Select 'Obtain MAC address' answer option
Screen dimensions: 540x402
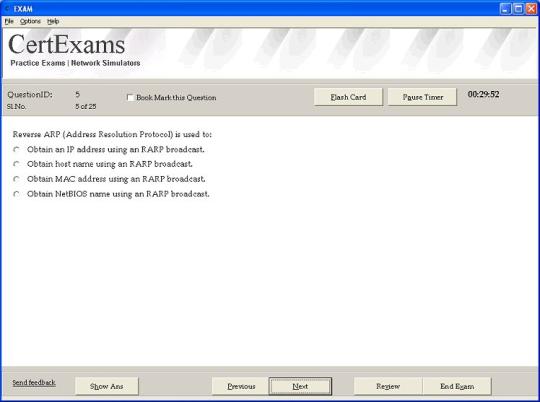click(16, 179)
